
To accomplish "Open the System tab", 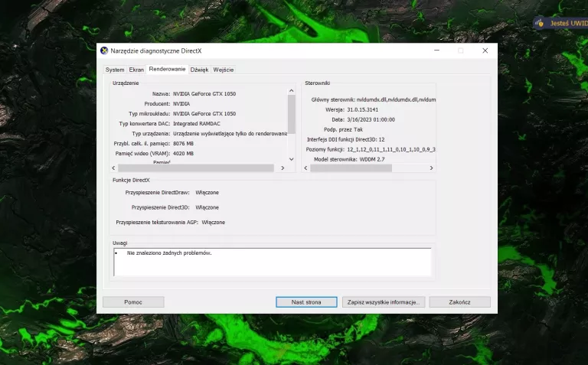I will [115, 70].
